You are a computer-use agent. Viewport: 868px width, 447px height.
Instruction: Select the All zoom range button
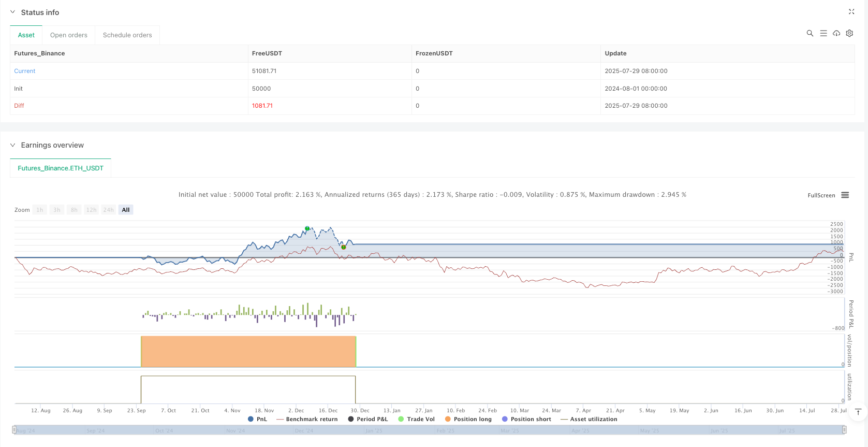126,210
